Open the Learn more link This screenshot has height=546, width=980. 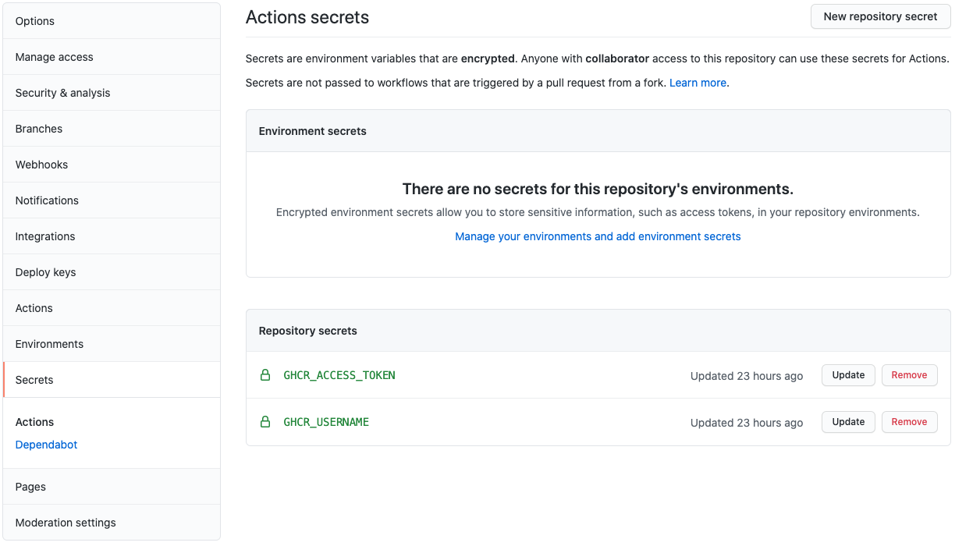[x=698, y=83]
